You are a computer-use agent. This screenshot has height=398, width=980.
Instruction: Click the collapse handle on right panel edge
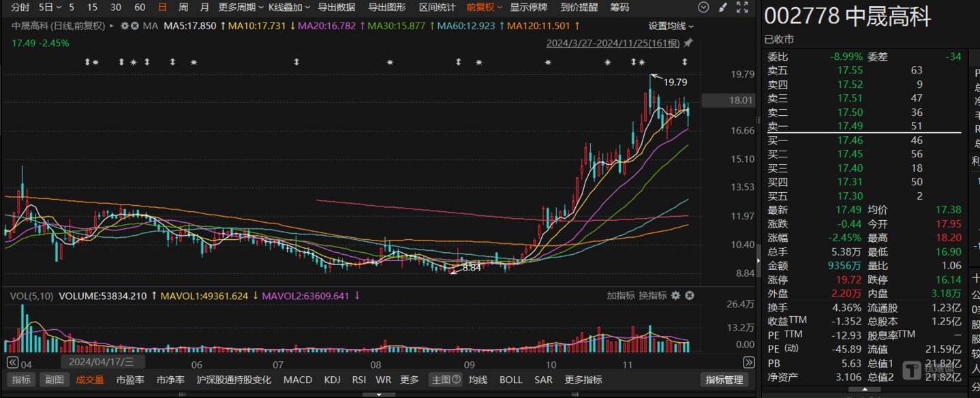[759, 260]
